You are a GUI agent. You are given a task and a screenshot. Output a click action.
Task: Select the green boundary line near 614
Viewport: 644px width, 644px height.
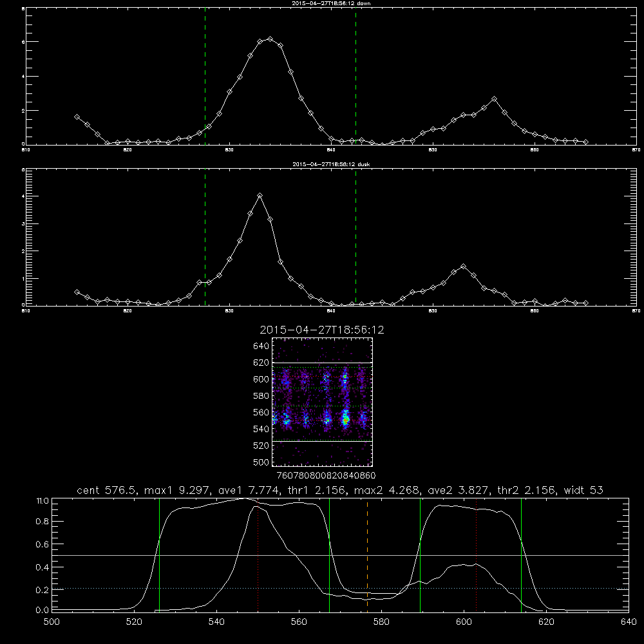coord(521,554)
